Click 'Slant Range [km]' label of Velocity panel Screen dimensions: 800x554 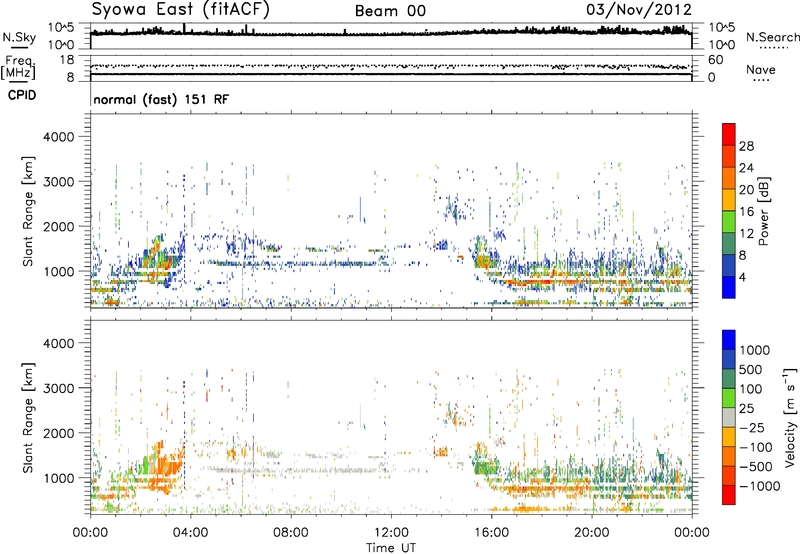[x=28, y=417]
